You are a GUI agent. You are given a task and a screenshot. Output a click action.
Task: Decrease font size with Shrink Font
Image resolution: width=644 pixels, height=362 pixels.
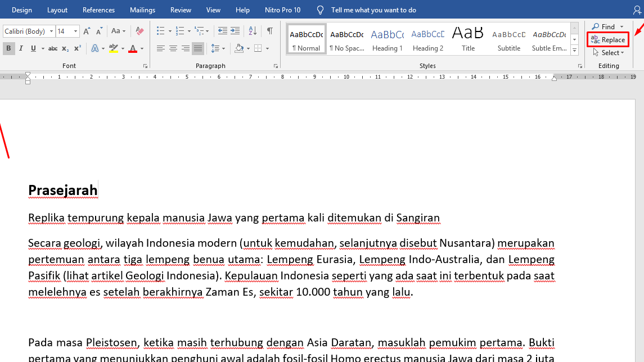100,31
